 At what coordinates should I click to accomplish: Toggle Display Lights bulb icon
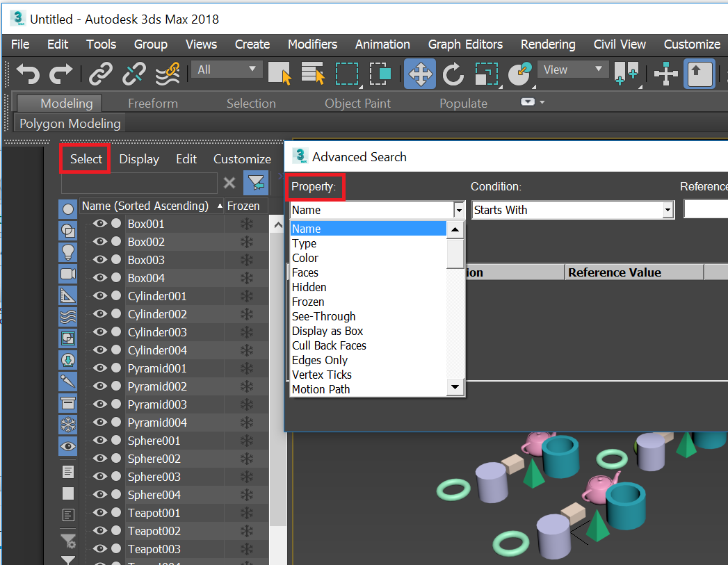point(67,252)
